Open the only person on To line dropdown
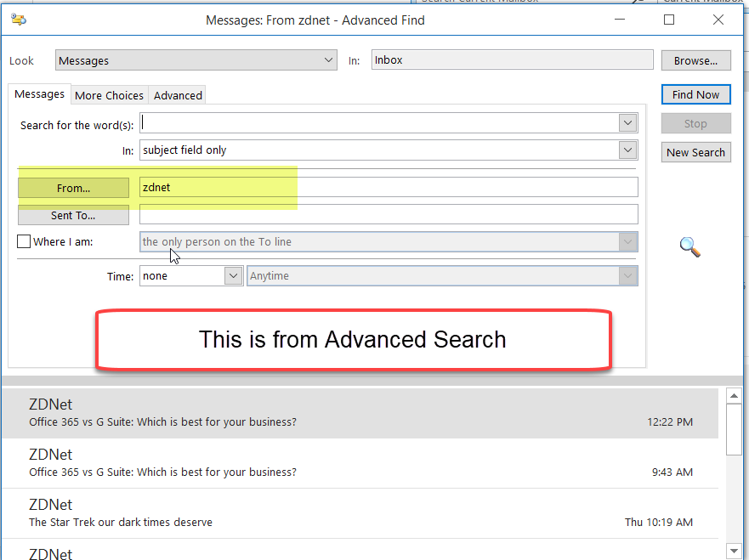This screenshot has width=749, height=560. tap(627, 241)
